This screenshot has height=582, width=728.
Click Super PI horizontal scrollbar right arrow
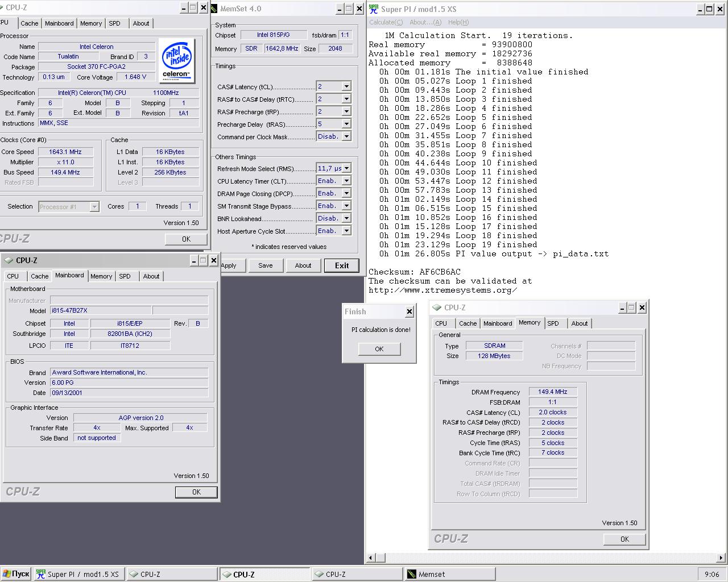(x=721, y=558)
